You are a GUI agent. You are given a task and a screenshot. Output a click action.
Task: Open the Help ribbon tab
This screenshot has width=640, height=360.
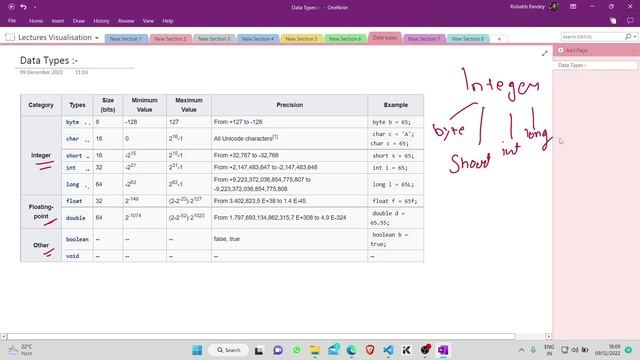pyautogui.click(x=168, y=21)
